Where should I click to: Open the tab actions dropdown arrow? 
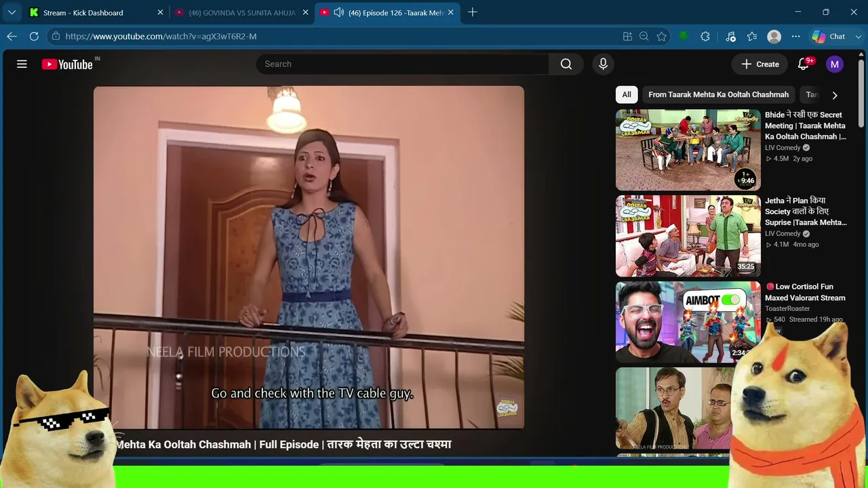point(12,12)
